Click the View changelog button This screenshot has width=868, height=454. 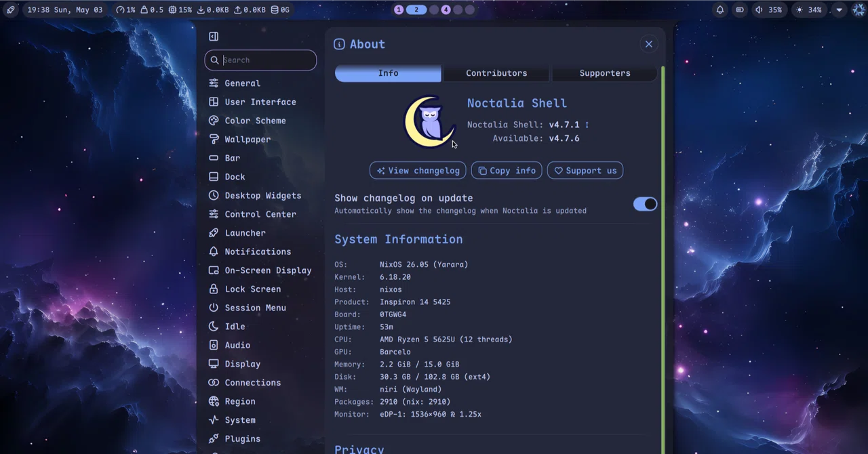point(418,171)
